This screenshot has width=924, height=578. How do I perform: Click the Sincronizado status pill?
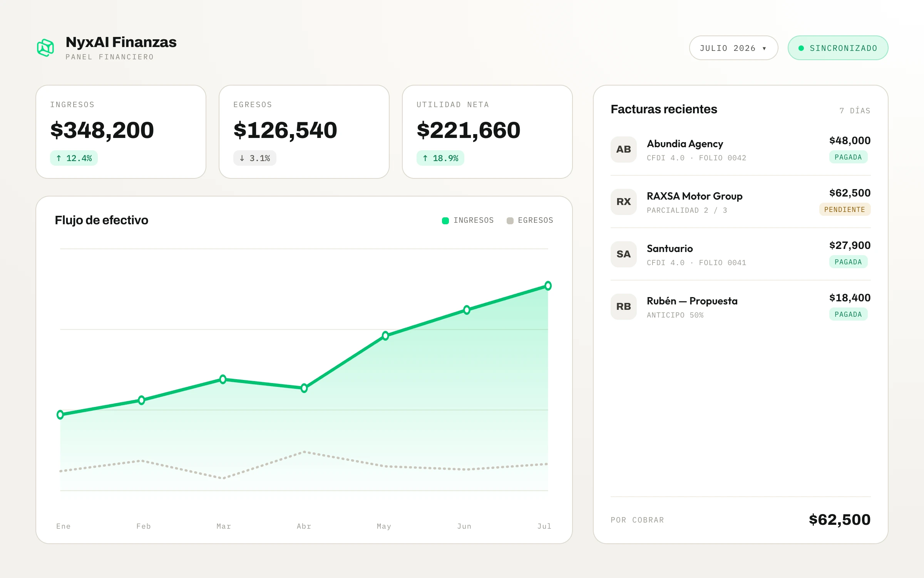838,48
